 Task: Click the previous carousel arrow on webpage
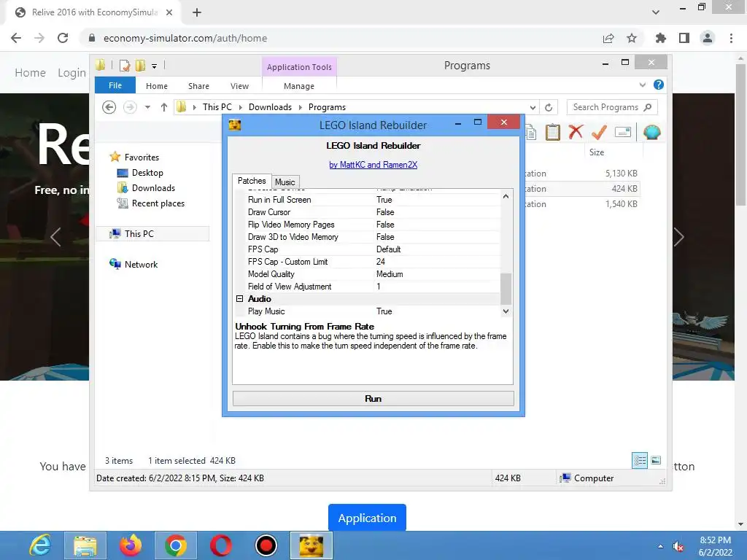tap(55, 237)
